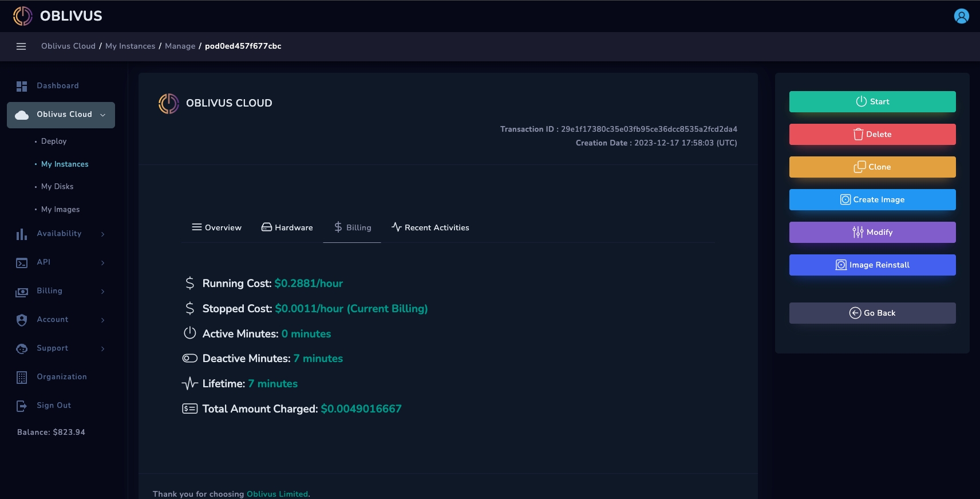Open My Instances in the sidebar

[65, 164]
